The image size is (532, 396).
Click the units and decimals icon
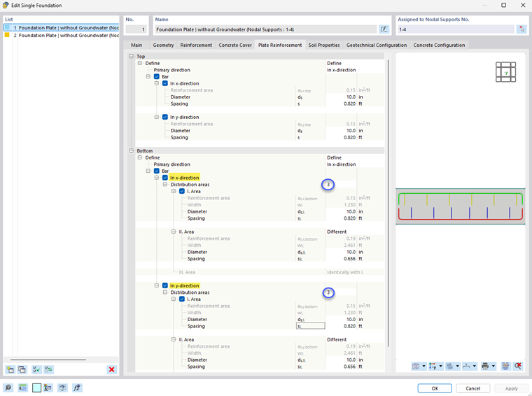[22, 388]
